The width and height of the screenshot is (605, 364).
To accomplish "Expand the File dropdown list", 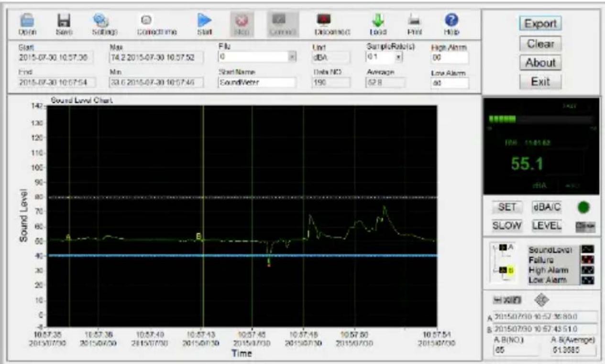I will [x=292, y=57].
